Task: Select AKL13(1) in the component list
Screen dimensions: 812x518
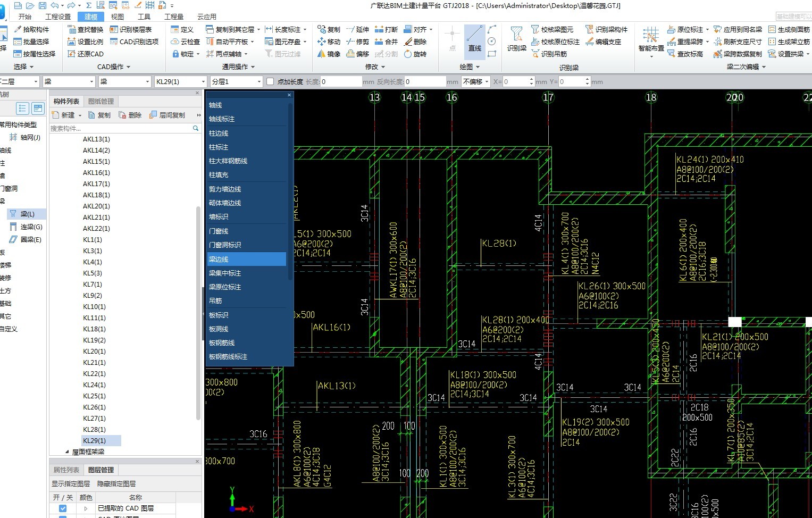Action: [96, 139]
